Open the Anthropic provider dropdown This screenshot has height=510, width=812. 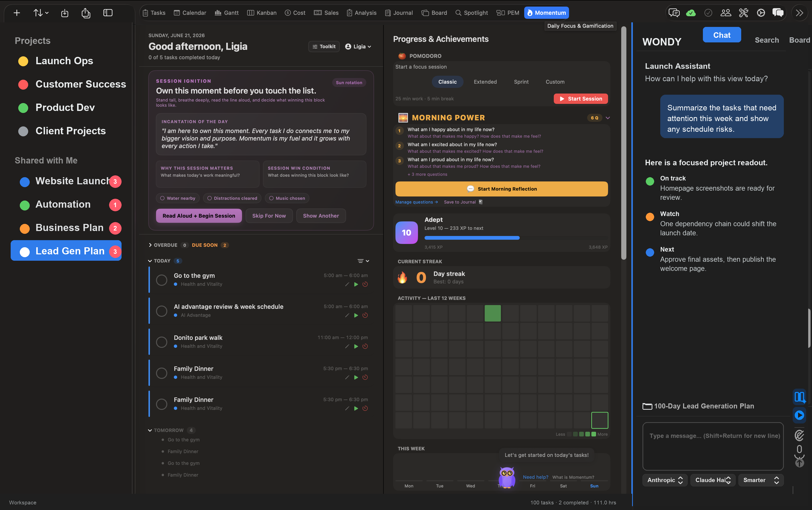[x=665, y=480]
